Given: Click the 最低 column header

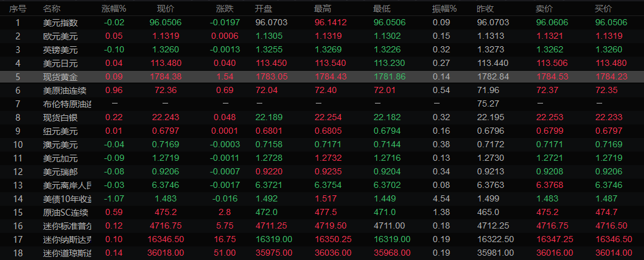Looking at the screenshot, I should coord(382,9).
